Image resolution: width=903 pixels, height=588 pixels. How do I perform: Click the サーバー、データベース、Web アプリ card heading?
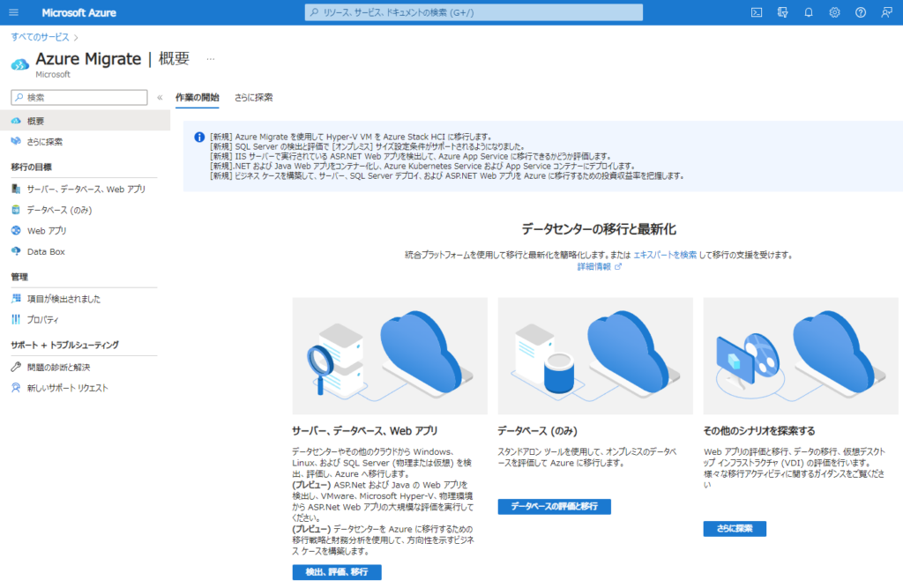click(x=365, y=431)
